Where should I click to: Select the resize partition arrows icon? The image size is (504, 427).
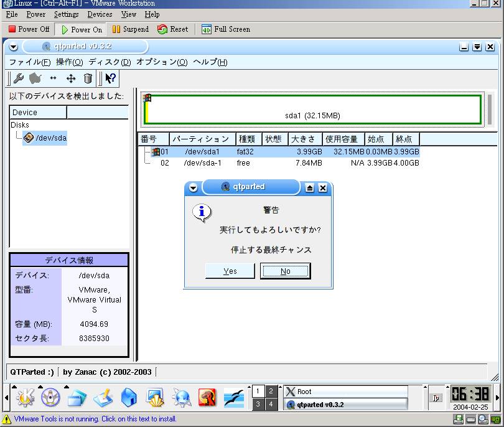coord(53,78)
